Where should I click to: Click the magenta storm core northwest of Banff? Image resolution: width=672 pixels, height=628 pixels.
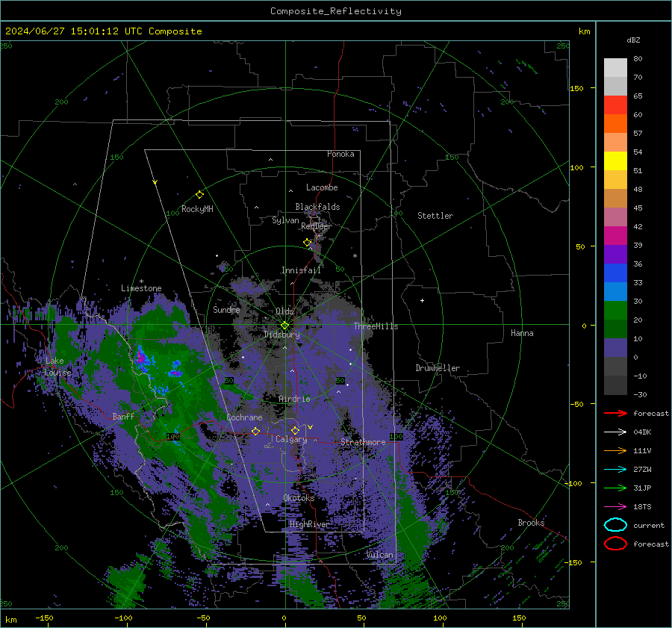(x=140, y=355)
